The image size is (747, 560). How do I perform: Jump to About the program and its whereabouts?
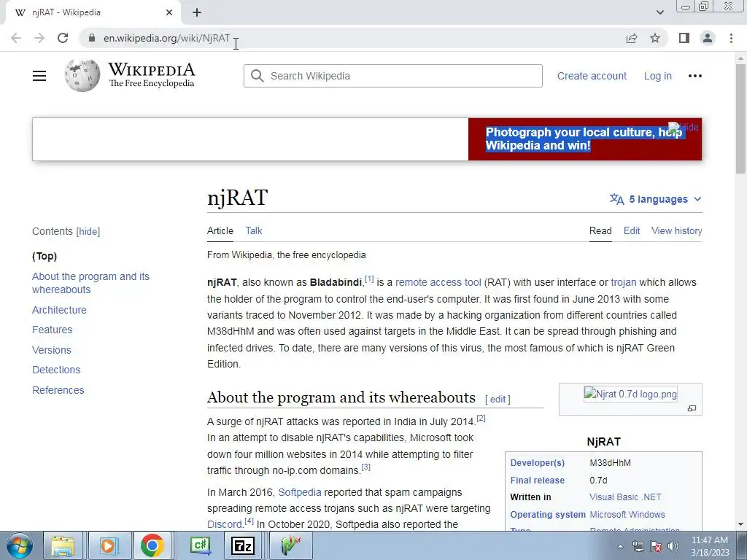coord(90,283)
